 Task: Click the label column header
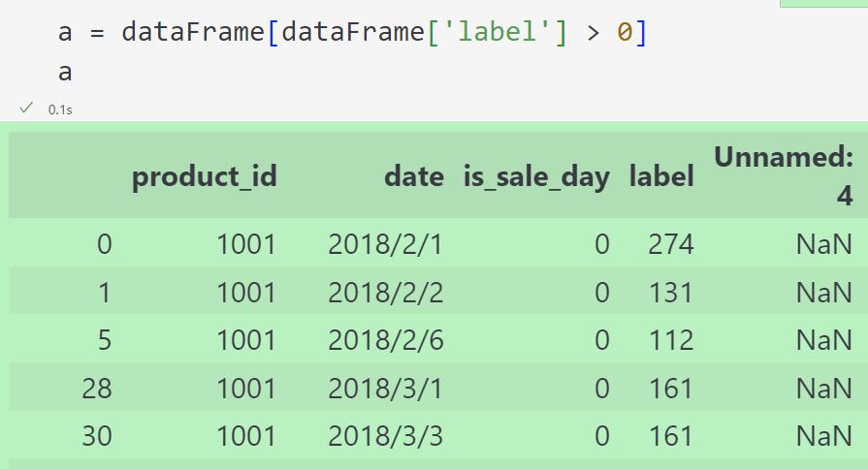(661, 176)
